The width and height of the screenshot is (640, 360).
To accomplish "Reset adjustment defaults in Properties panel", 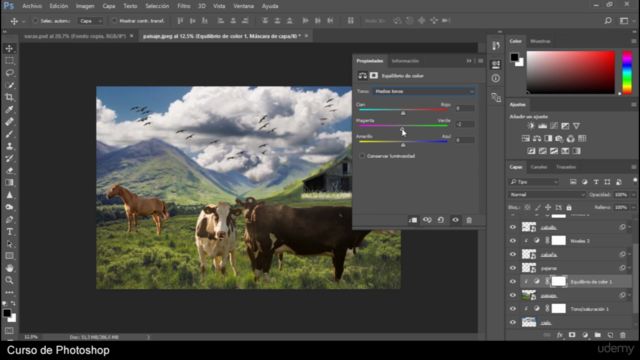I will point(441,220).
